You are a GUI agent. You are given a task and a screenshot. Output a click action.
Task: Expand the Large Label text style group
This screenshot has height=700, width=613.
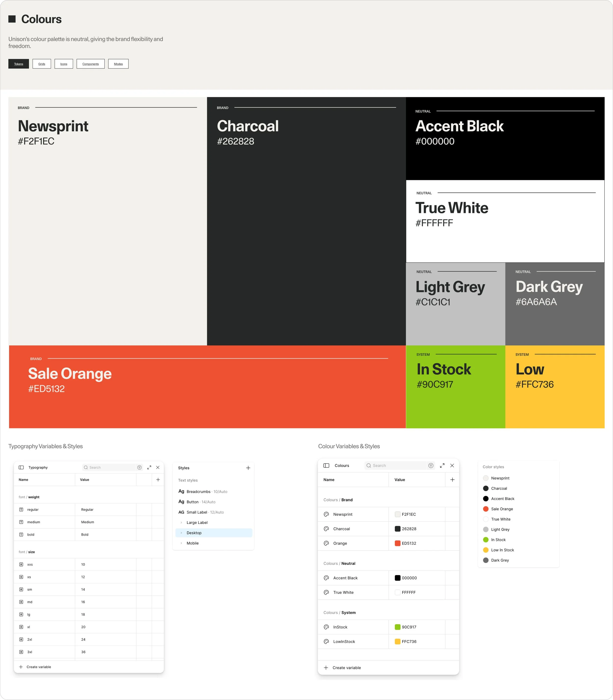(x=181, y=522)
